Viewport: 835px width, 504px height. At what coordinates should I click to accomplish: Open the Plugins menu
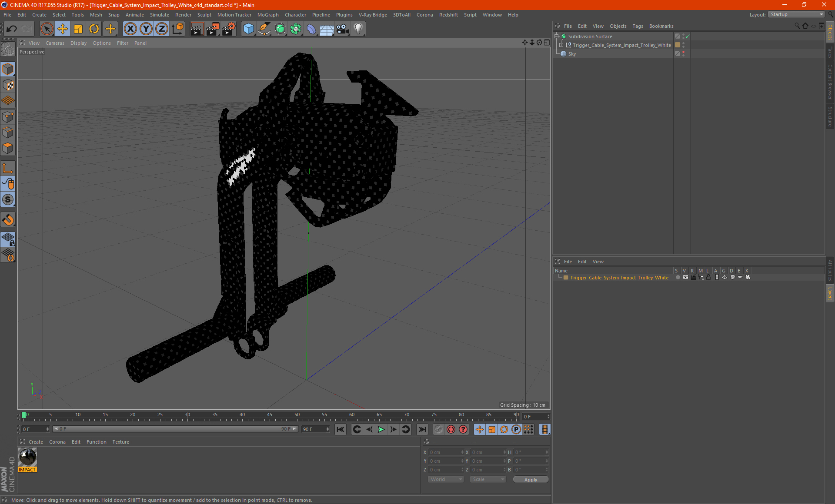pos(344,14)
